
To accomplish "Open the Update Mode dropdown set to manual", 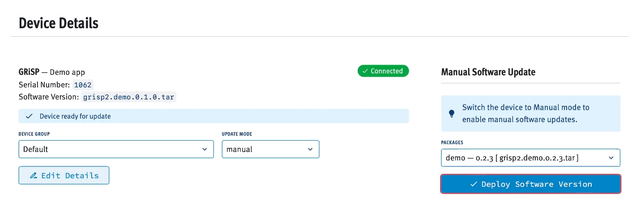I will (x=270, y=149).
